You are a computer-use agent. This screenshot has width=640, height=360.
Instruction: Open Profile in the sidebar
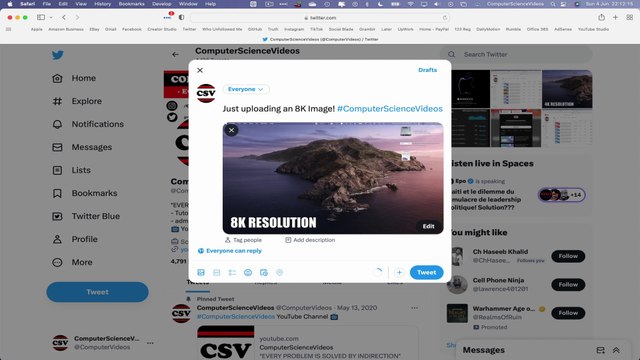tap(75, 239)
